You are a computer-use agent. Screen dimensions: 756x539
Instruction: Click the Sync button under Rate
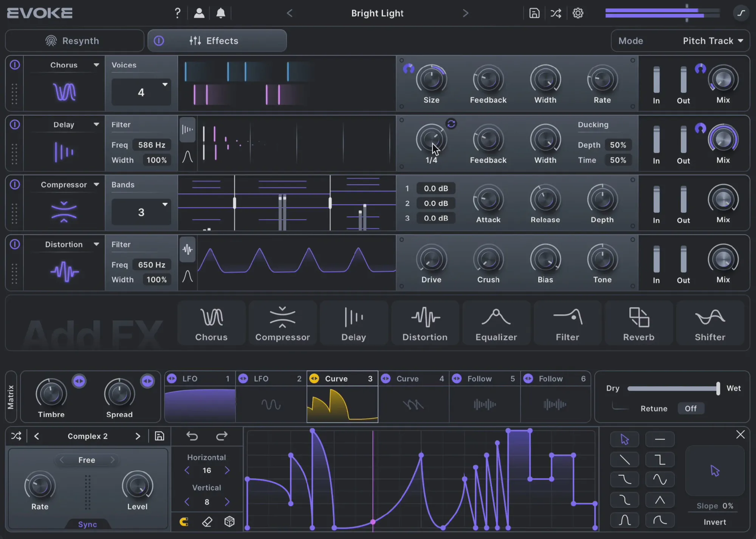87,524
